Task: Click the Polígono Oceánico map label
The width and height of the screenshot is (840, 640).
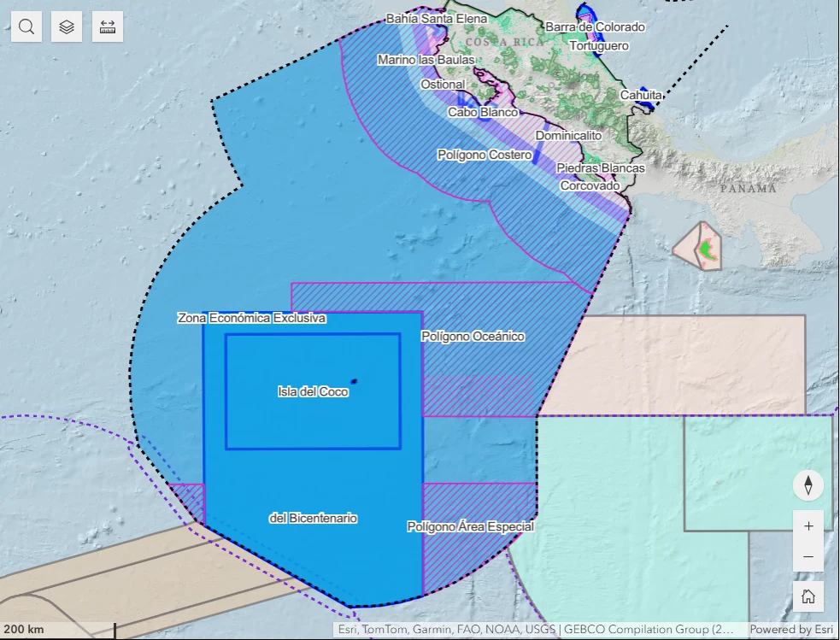Action: [x=473, y=337]
